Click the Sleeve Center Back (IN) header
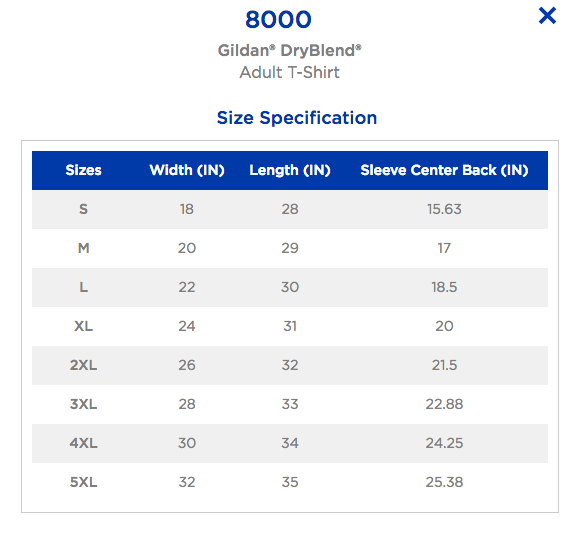This screenshot has width=575, height=537. pos(444,170)
